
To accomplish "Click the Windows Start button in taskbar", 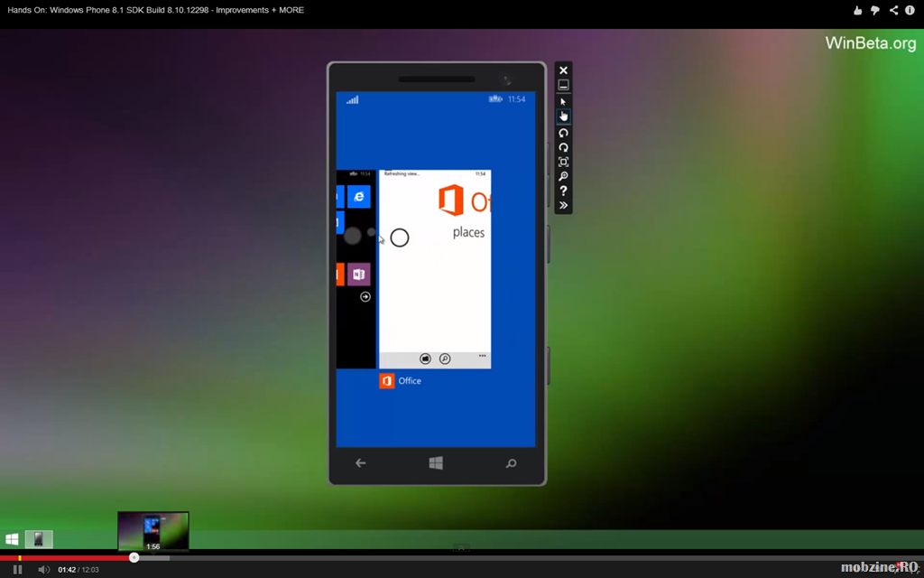I will 12,539.
